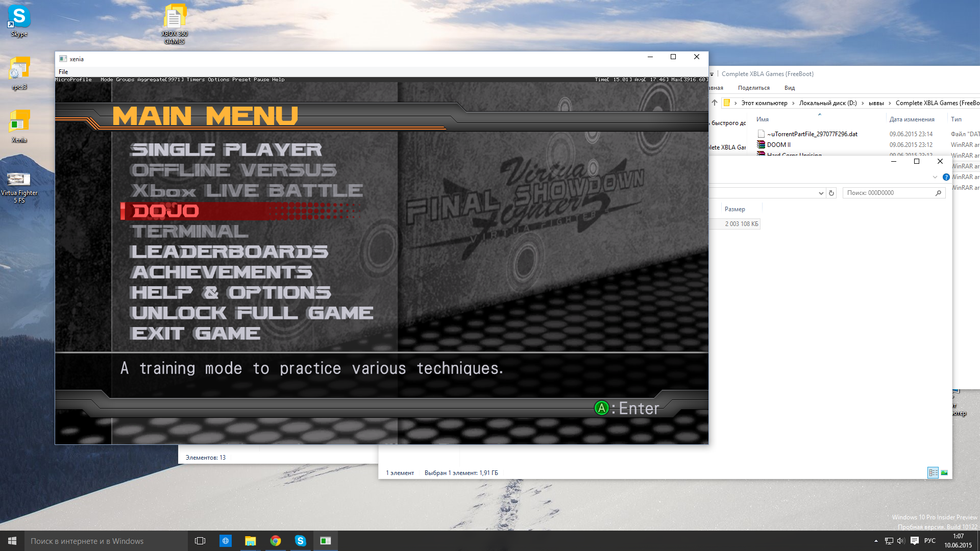
Task: Select OFFLINE VERSUS menu entry
Action: pos(233,170)
